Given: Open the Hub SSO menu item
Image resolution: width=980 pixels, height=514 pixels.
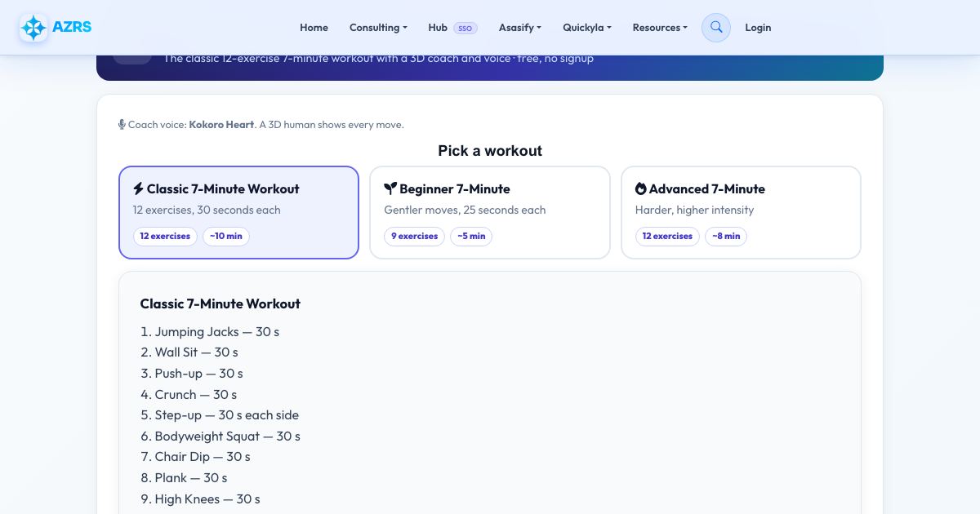Looking at the screenshot, I should click(452, 28).
